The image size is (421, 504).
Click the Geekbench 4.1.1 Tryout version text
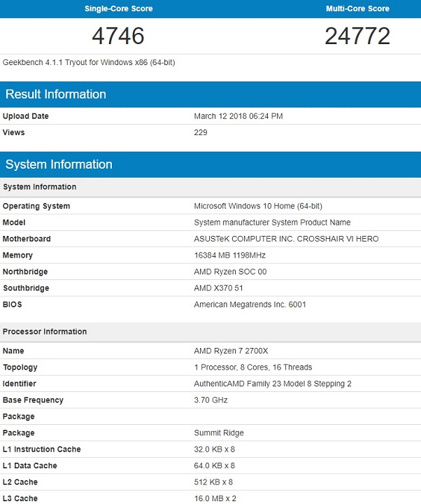(89, 62)
